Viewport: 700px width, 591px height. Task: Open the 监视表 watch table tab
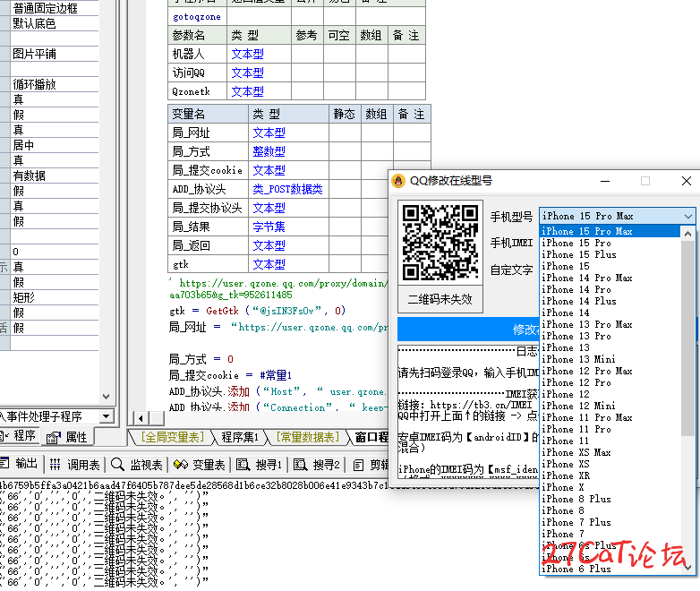[x=137, y=465]
